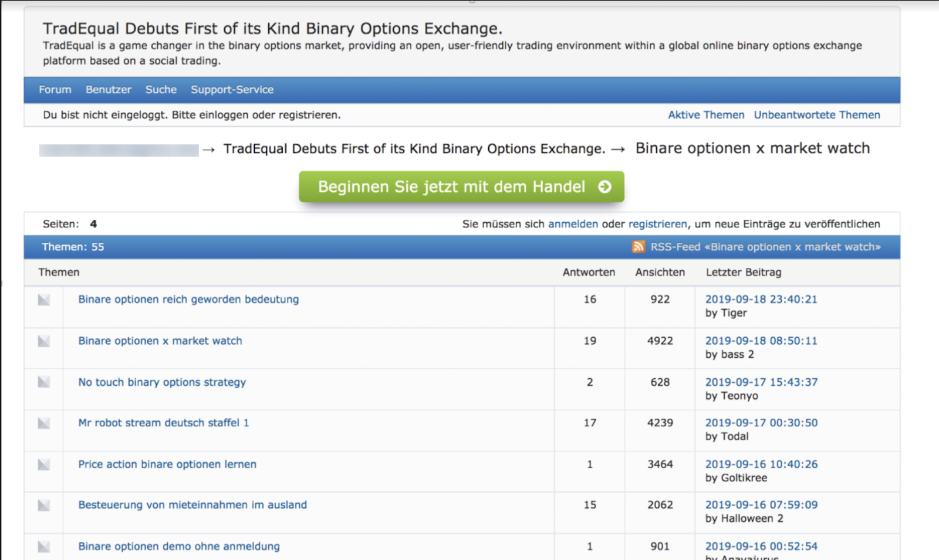The image size is (939, 560).
Task: Click topic icon beside 'Besteuerung von mieteinnahmen im ausland'
Action: click(44, 505)
